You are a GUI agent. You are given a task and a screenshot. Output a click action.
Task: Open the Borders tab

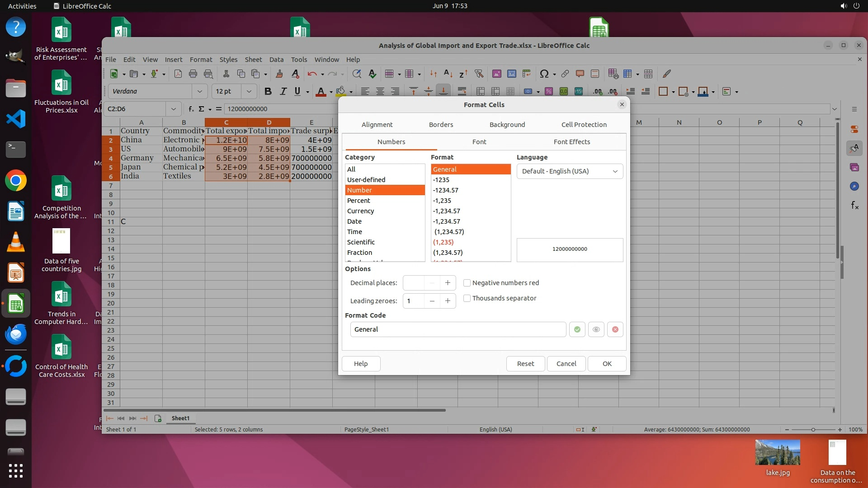click(441, 125)
